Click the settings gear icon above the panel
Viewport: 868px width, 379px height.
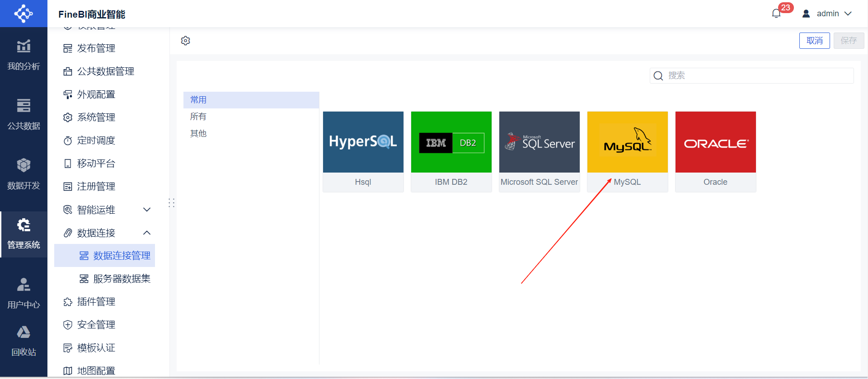[x=185, y=41]
